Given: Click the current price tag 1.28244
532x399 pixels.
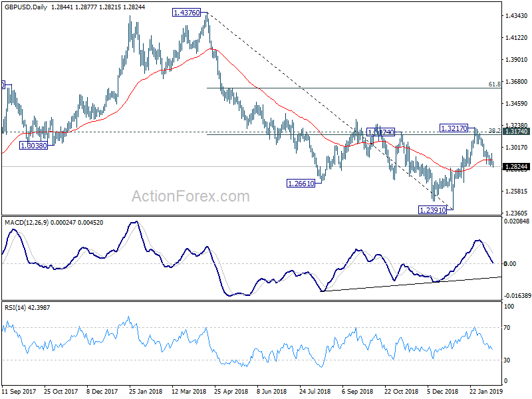Looking at the screenshot, I should click(x=517, y=167).
